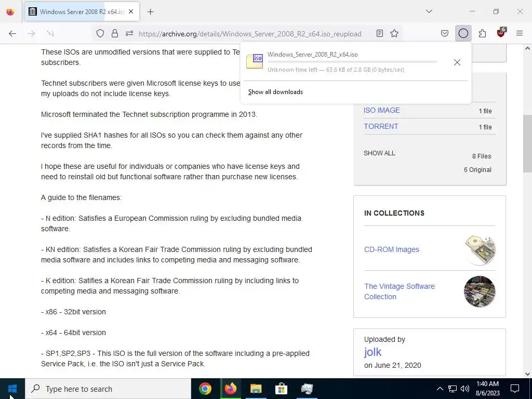Click the Windows_Server_2008_R2_x64.iso download entry name

[x=312, y=54]
